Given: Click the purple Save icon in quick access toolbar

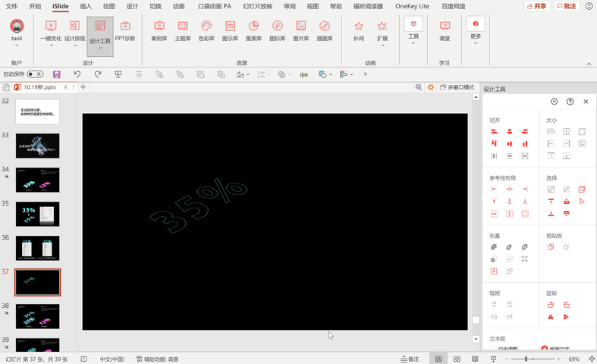Looking at the screenshot, I should click(57, 74).
